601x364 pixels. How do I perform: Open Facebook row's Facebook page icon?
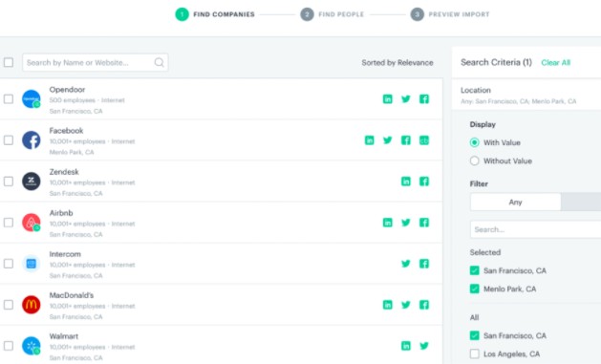pyautogui.click(x=406, y=140)
